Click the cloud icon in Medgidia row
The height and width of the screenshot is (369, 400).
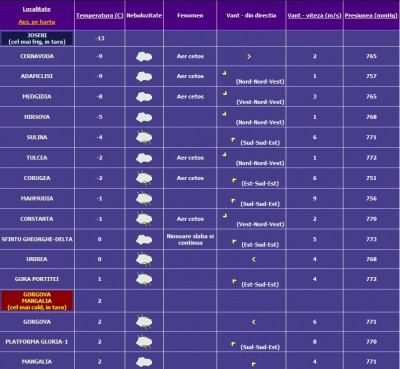pyautogui.click(x=144, y=97)
